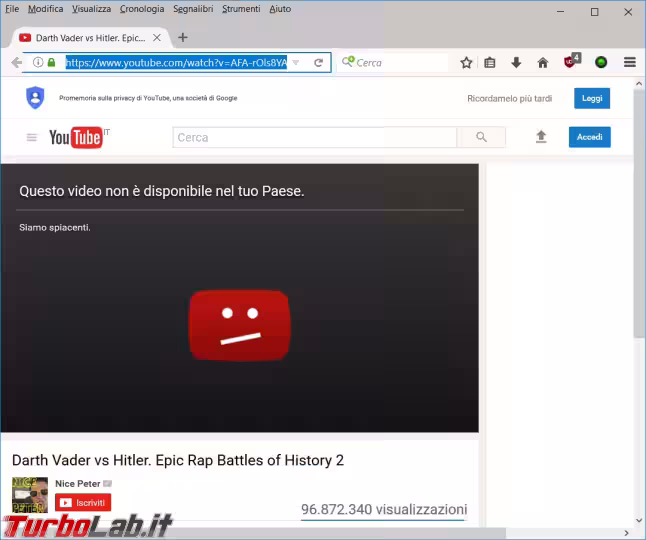Click the 'Promemoria sulla privacy di YouTube' text
This screenshot has height=540, width=646.
pos(148,98)
